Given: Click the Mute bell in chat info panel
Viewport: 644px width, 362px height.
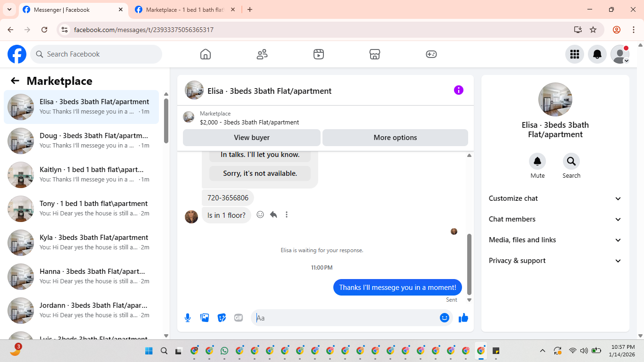Looking at the screenshot, I should (537, 161).
